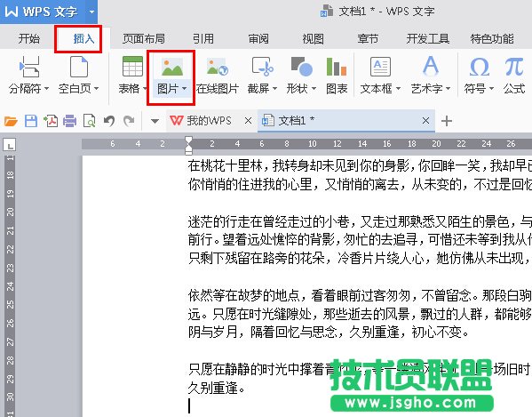532x417 pixels.
Task: Open a new document tab with plus
Action: 447,121
